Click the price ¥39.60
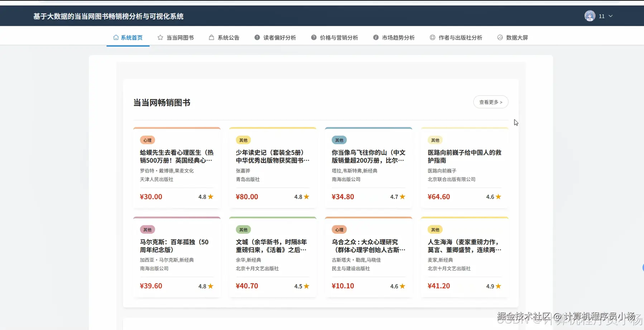Viewport: 644px width, 330px height. (151, 286)
